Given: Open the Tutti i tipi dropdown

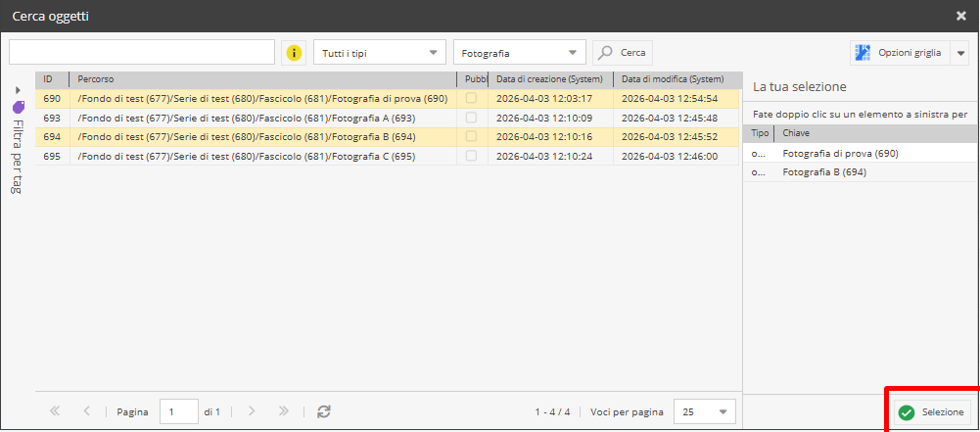Looking at the screenshot, I should coord(379,52).
